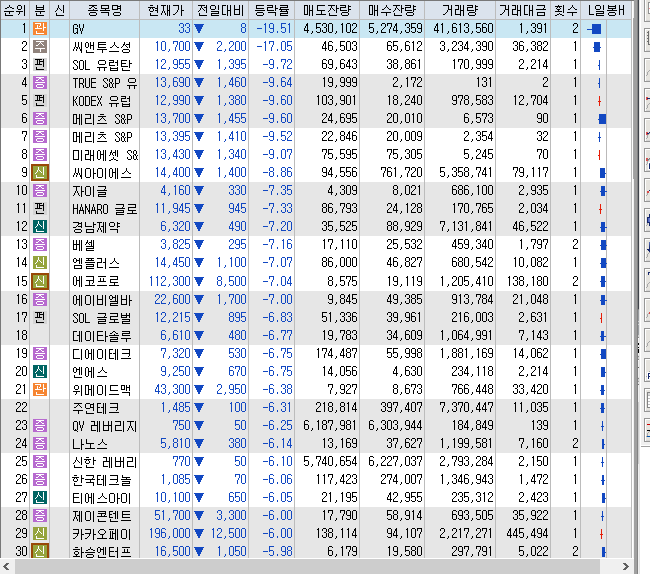The image size is (650, 574).
Task: Click the daily candle chart in the GV row
Action: (x=595, y=29)
